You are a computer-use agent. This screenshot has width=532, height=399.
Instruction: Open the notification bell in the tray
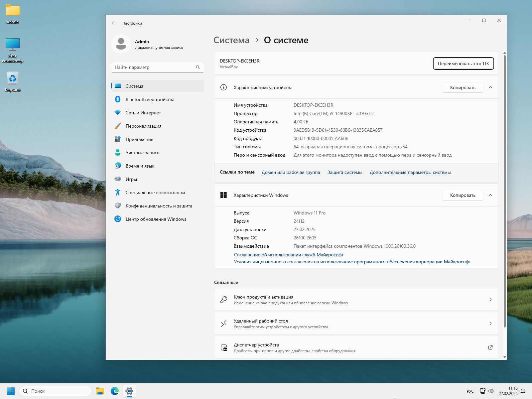[x=523, y=391]
